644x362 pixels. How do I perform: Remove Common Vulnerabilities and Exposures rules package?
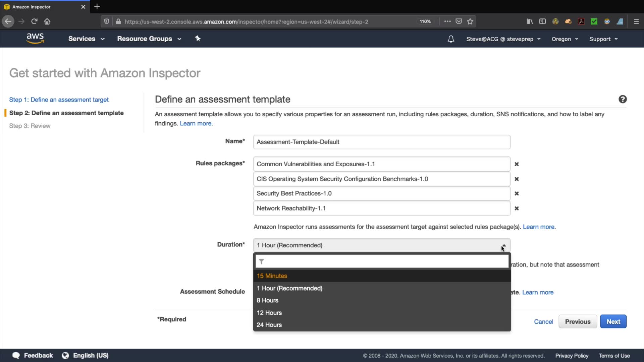click(x=517, y=164)
